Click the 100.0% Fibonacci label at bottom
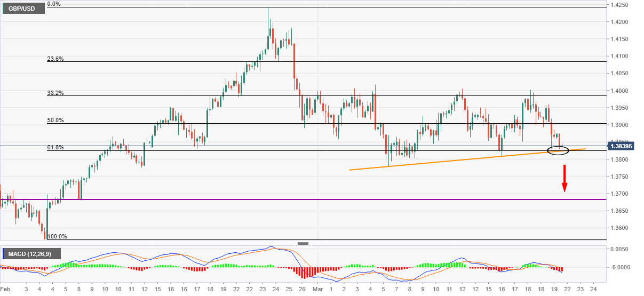The image size is (644, 296). 58,236
